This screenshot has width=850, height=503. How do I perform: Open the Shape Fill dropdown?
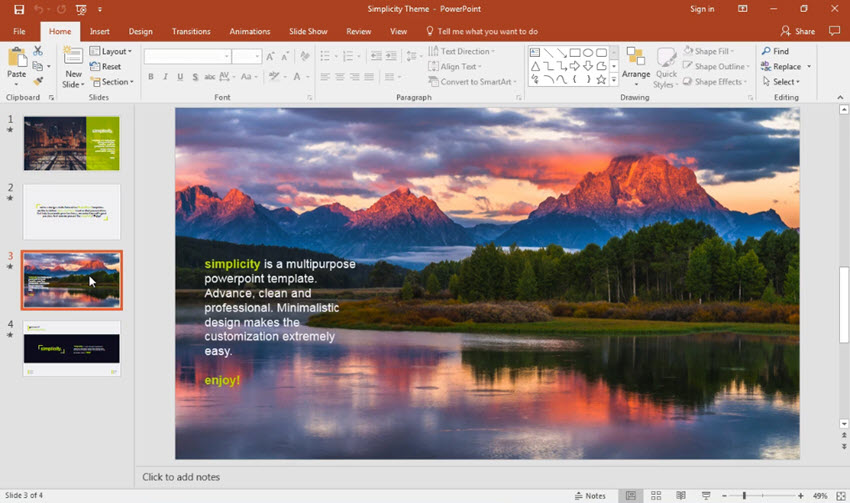709,51
